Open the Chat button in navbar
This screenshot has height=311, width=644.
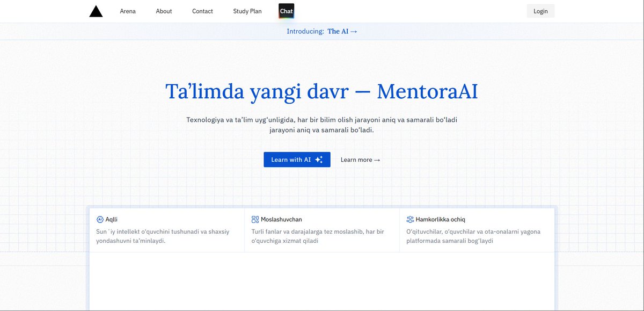[x=287, y=11]
